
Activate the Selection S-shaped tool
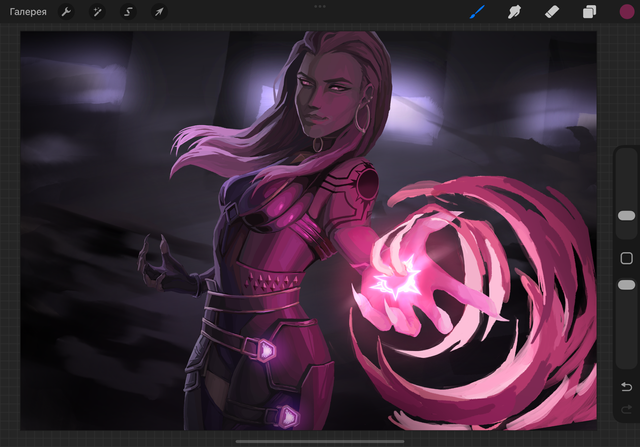(x=128, y=12)
